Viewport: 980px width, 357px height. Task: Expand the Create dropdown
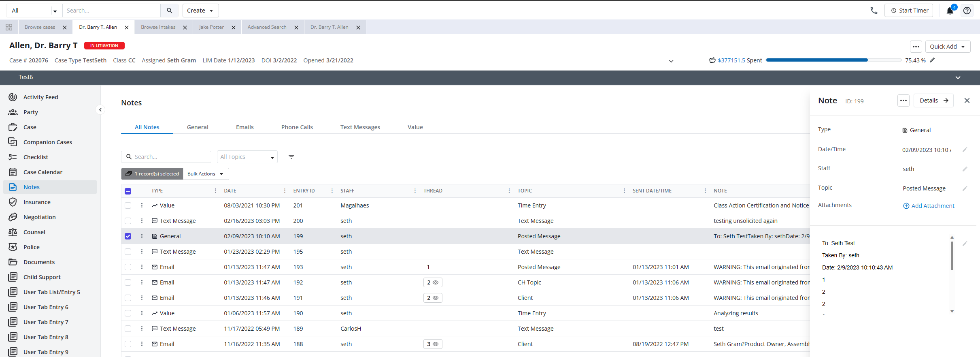pos(200,11)
